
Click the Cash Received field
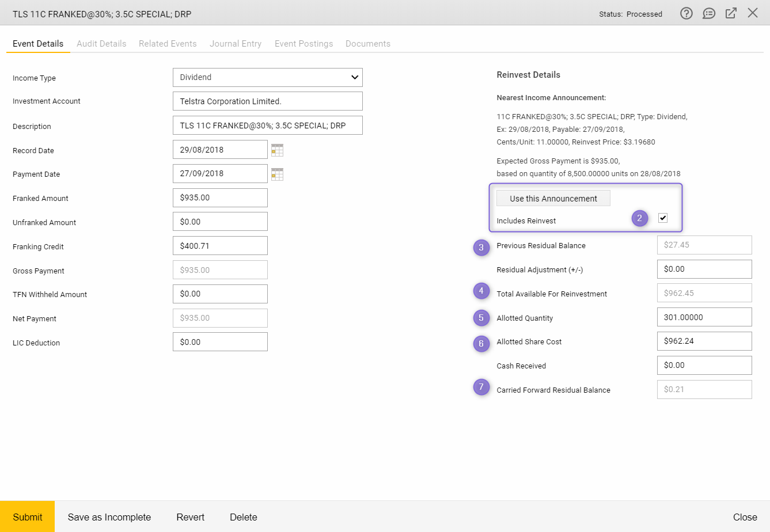[x=704, y=365]
